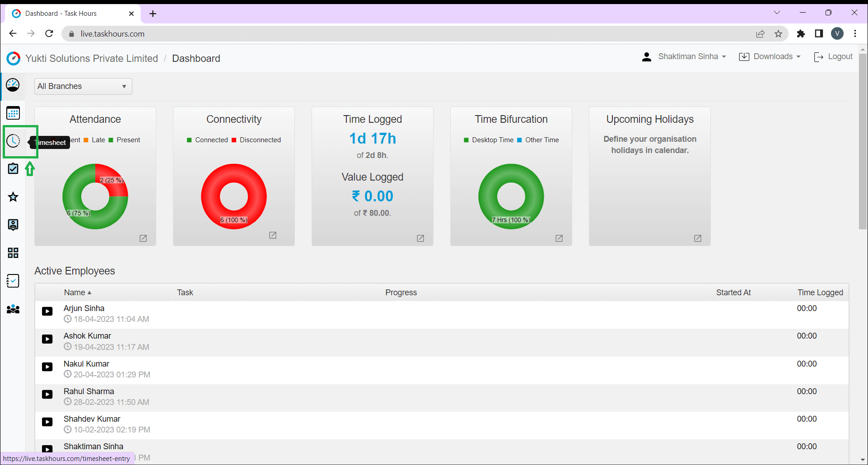Image resolution: width=868 pixels, height=465 pixels.
Task: Click the Task Hours logo icon
Action: tap(14, 58)
